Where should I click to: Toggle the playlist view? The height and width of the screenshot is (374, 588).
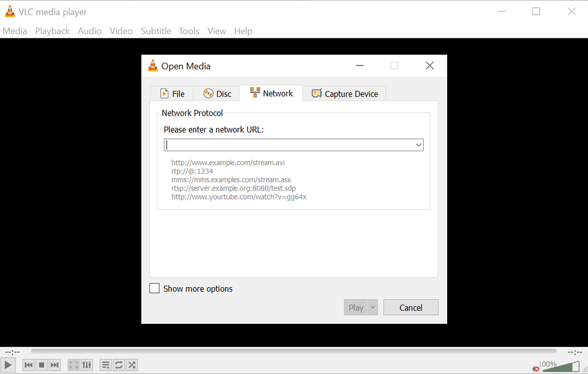click(105, 364)
